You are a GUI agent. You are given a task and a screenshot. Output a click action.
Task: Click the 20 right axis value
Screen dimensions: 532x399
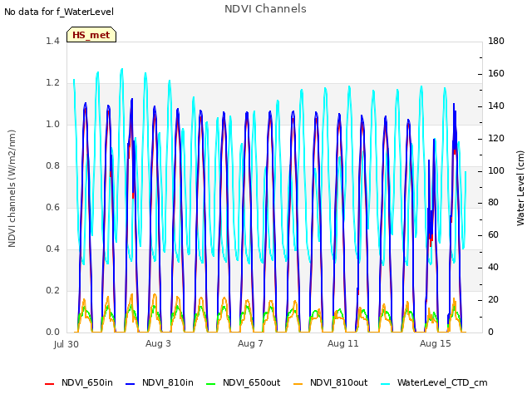493,300
